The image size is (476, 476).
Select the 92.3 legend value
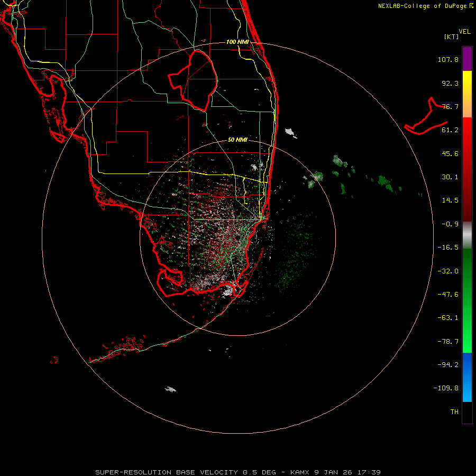pyautogui.click(x=450, y=83)
